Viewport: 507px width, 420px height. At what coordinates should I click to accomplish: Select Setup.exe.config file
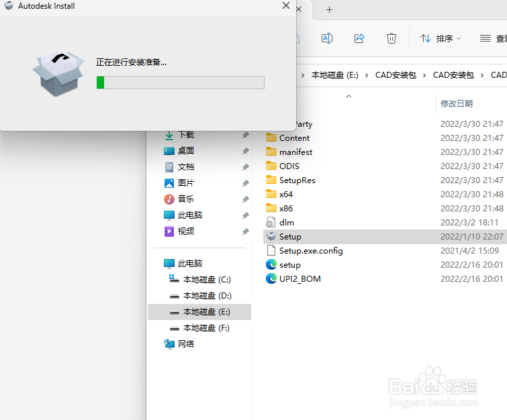point(311,251)
